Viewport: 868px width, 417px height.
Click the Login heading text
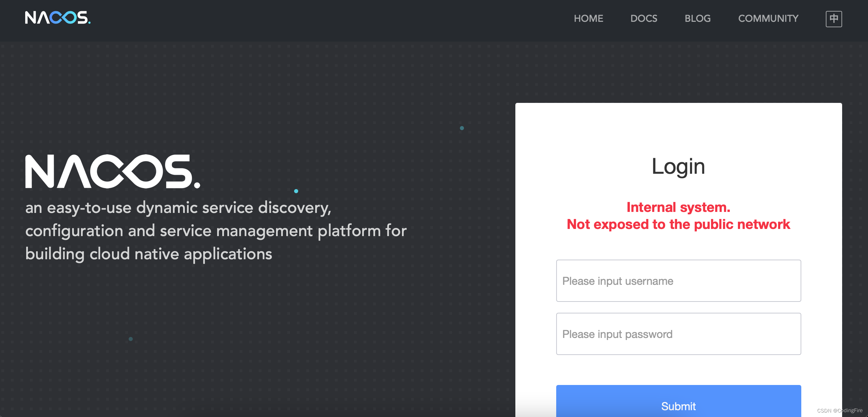(x=678, y=166)
